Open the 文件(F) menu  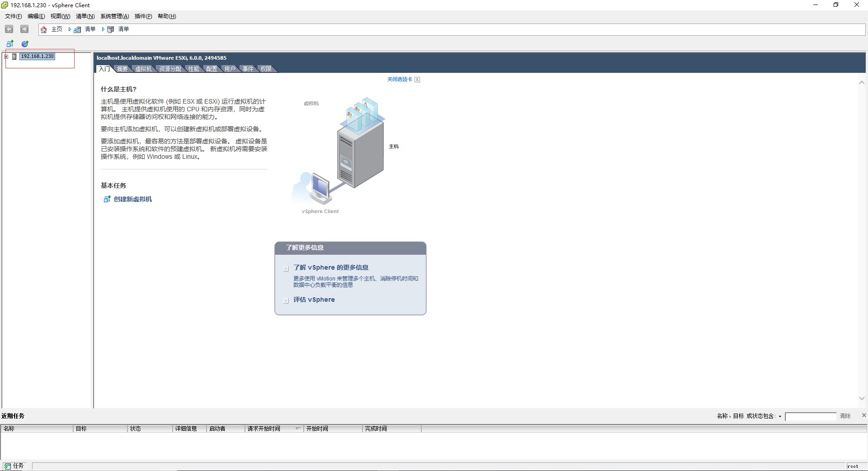tap(13, 16)
